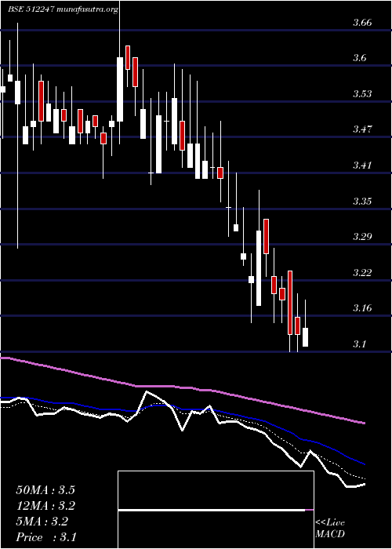Click the 3.41 price axis label
This screenshot has width=392, height=549.
pos(362,165)
